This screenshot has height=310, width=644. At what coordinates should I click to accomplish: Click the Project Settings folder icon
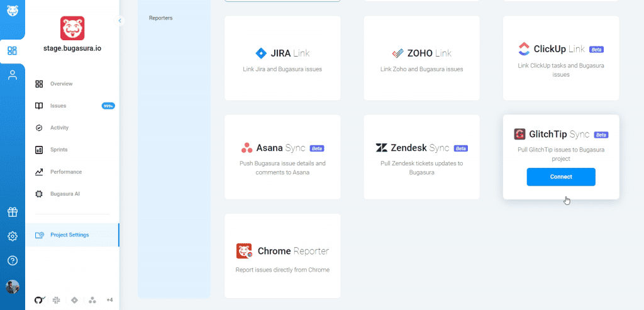pos(40,235)
